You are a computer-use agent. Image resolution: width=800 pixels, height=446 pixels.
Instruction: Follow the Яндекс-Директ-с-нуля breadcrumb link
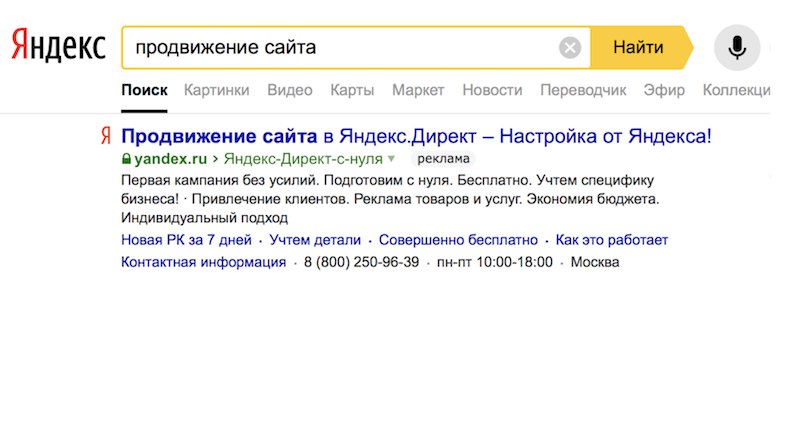coord(303,159)
